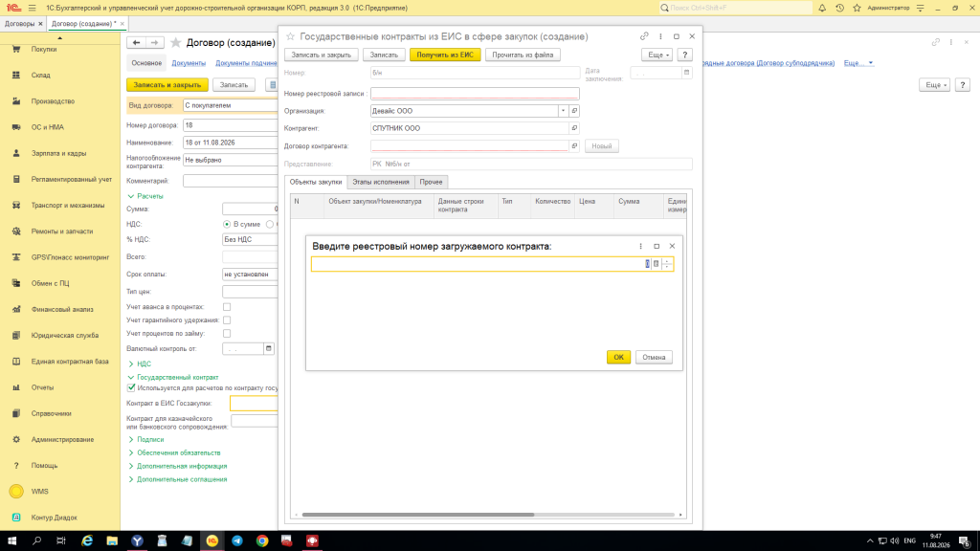The height and width of the screenshot is (551, 980).
Task: Open the Покупки section in sidebar
Action: click(x=44, y=50)
